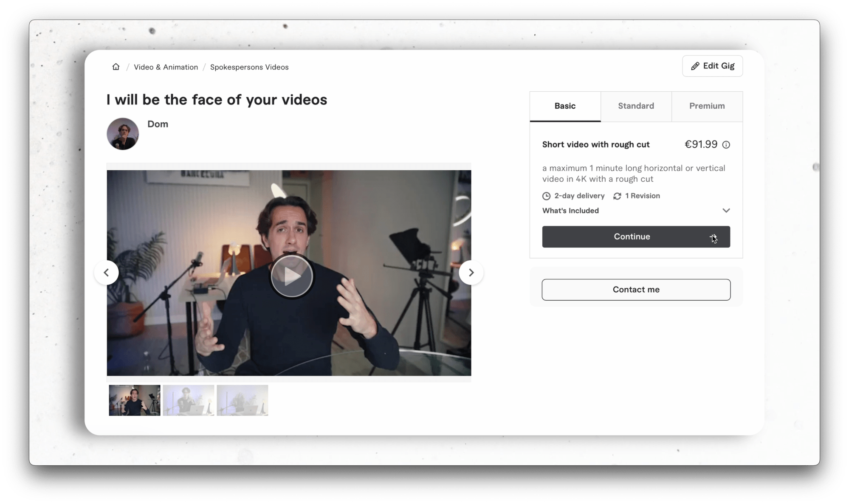This screenshot has width=849, height=504.
Task: Go to the next gallery slide
Action: 471,273
